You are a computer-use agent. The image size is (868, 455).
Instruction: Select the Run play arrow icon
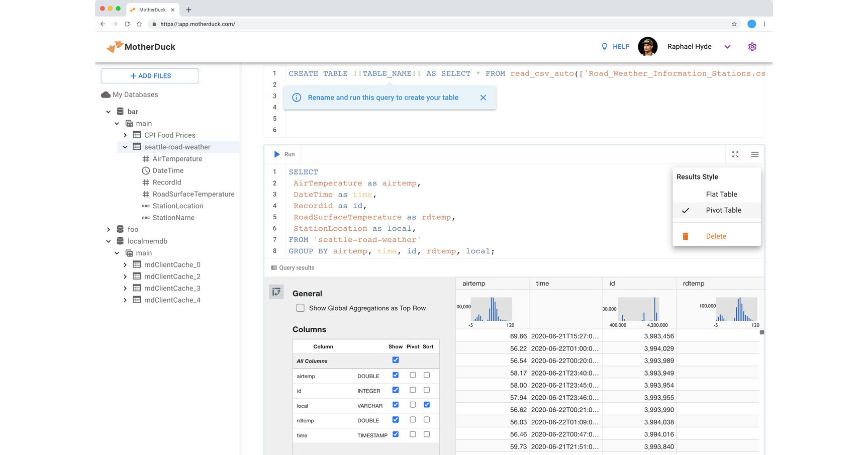point(277,154)
